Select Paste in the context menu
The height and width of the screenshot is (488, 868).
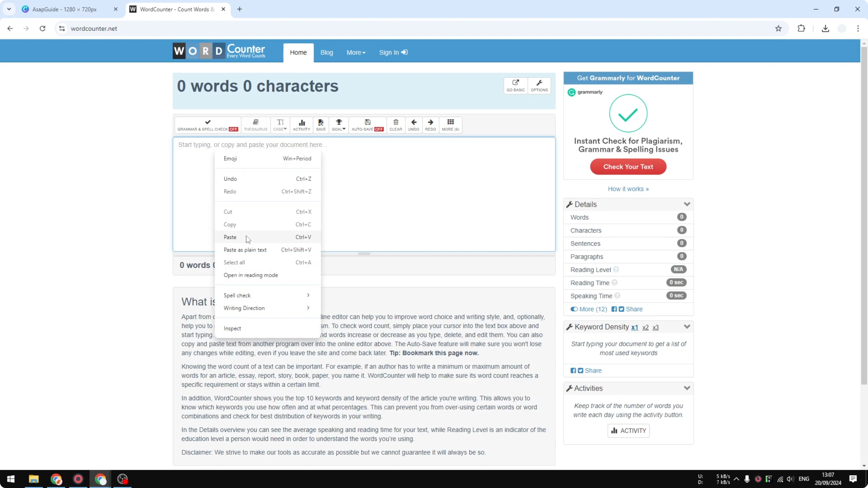tap(267, 237)
